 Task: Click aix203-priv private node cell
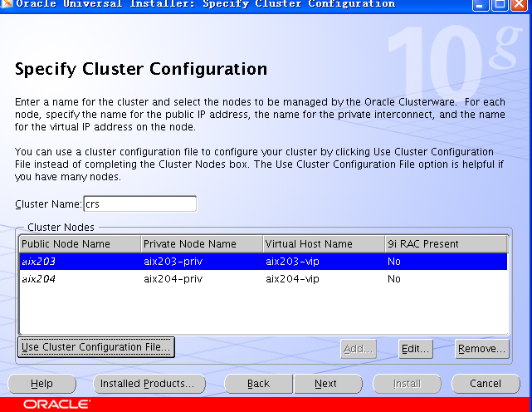click(x=202, y=261)
